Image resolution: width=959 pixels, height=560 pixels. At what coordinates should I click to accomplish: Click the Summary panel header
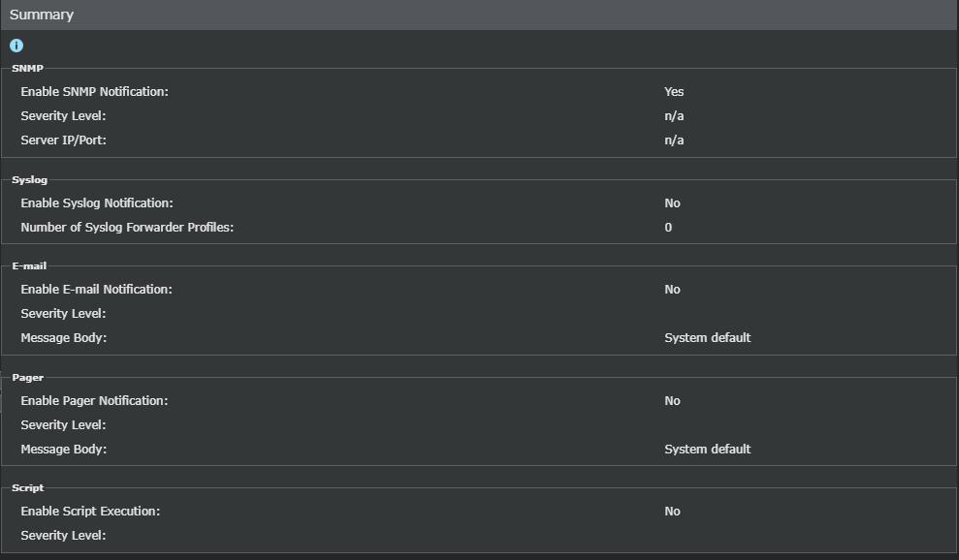pyautogui.click(x=479, y=15)
